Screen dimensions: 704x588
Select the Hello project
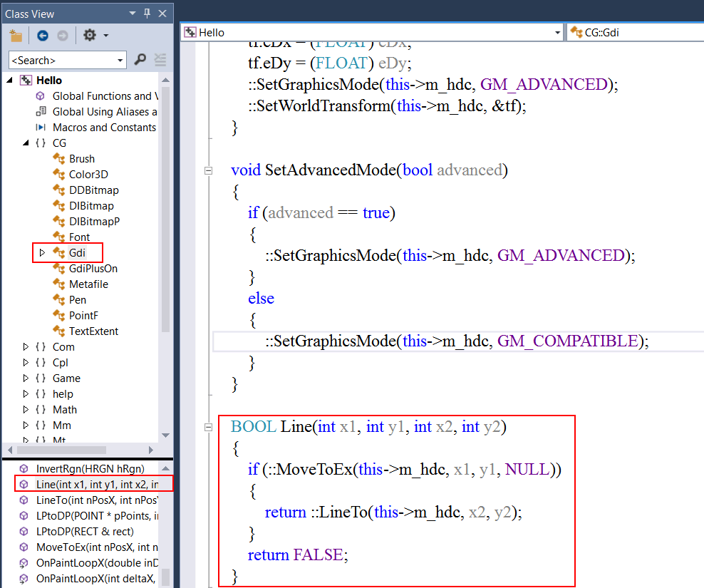point(49,81)
